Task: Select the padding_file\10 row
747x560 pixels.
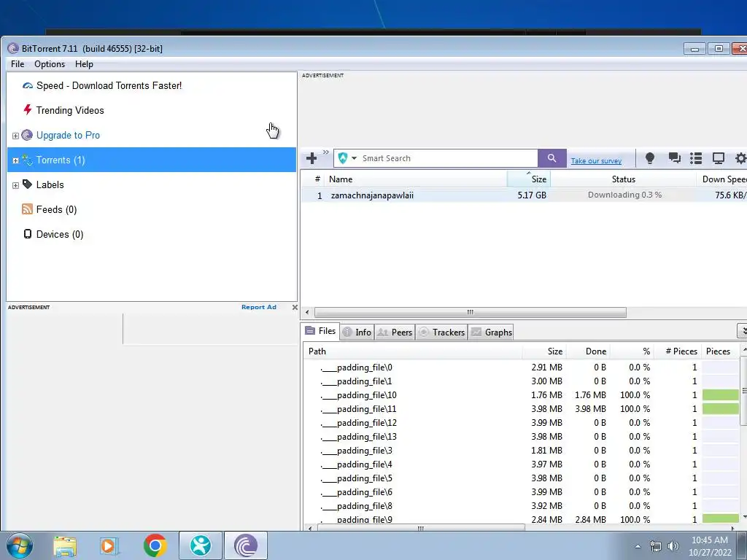Action: pos(521,395)
